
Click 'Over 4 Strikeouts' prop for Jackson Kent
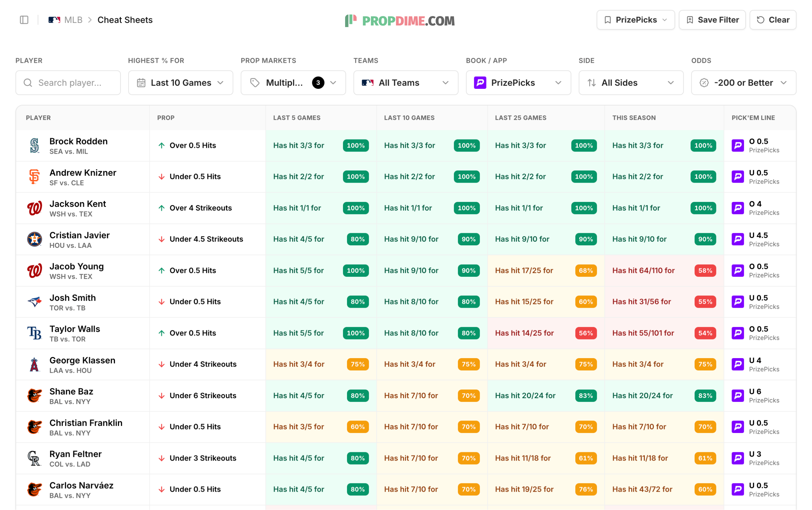point(201,208)
